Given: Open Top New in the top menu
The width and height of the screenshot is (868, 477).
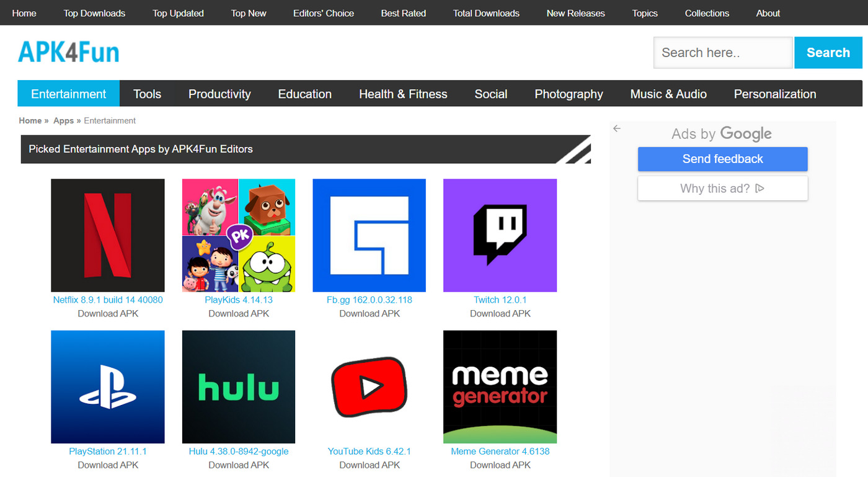Looking at the screenshot, I should 249,13.
